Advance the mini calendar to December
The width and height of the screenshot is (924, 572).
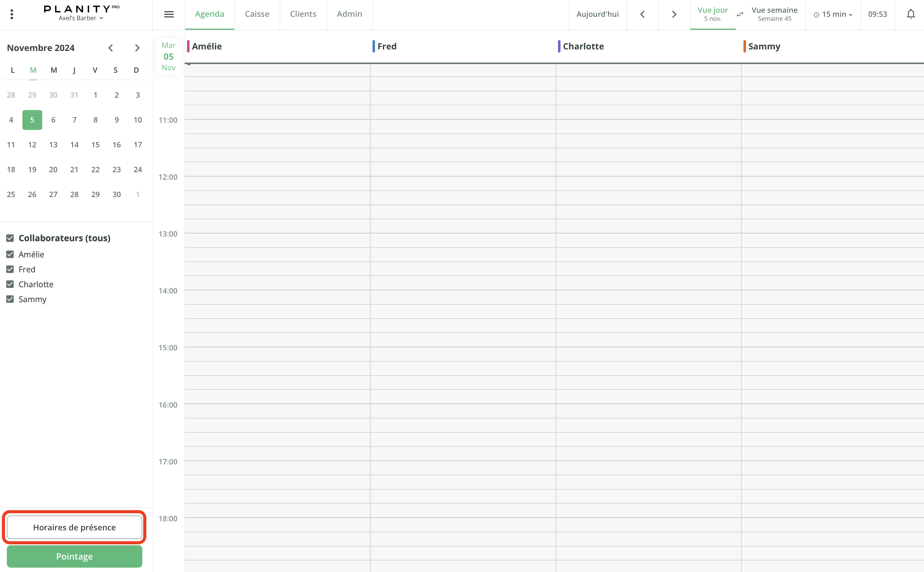137,48
